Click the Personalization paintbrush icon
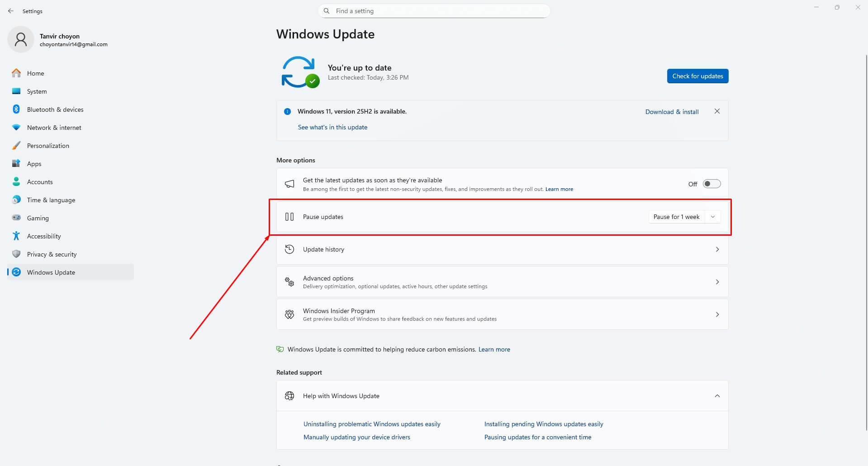 coord(16,145)
